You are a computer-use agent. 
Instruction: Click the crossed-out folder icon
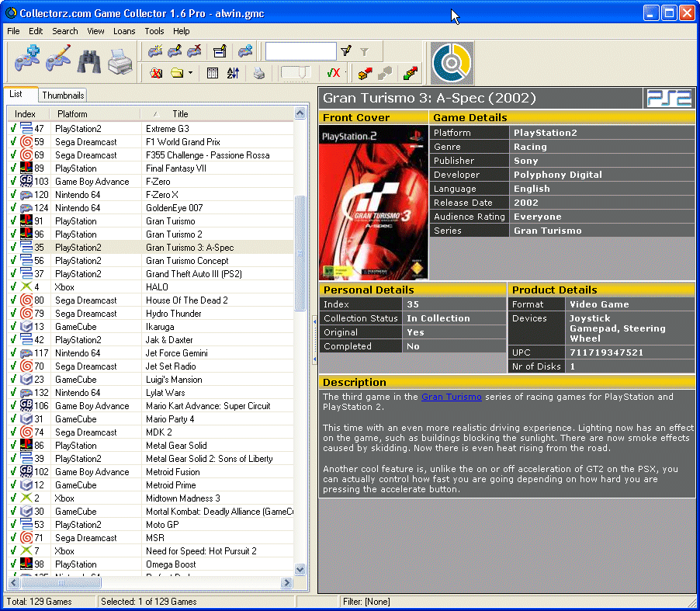point(156,73)
